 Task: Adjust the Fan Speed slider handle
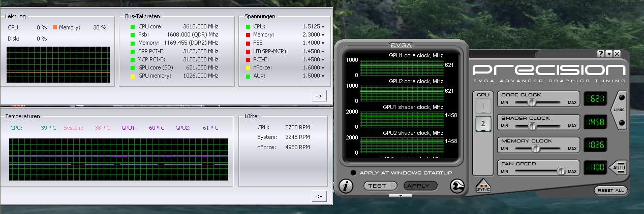[562, 171]
